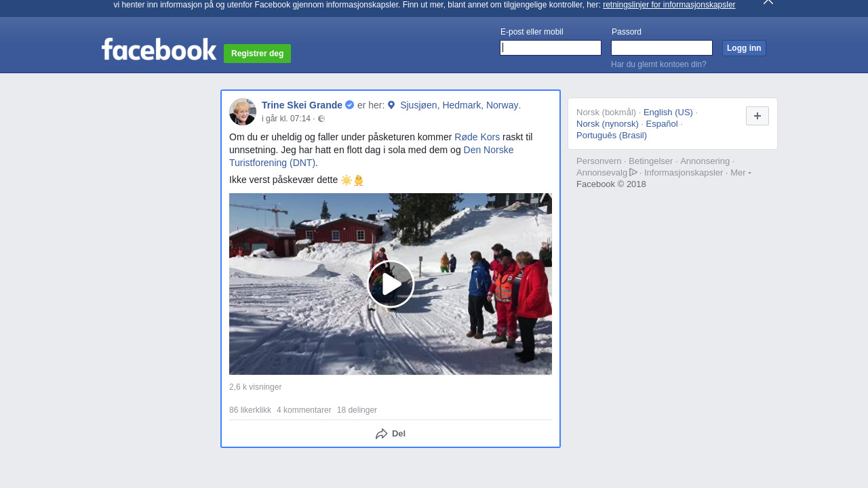The width and height of the screenshot is (868, 488).
Task: Click the share arrow icon
Action: (382, 434)
